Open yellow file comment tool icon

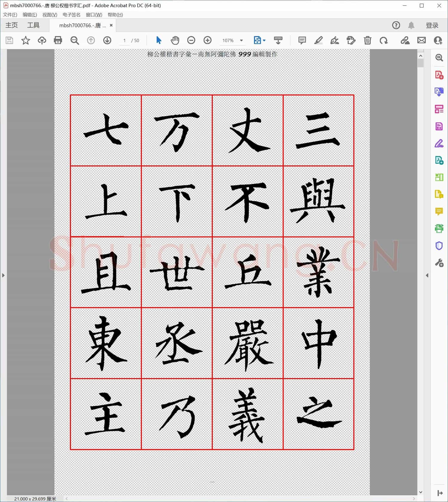(x=439, y=195)
